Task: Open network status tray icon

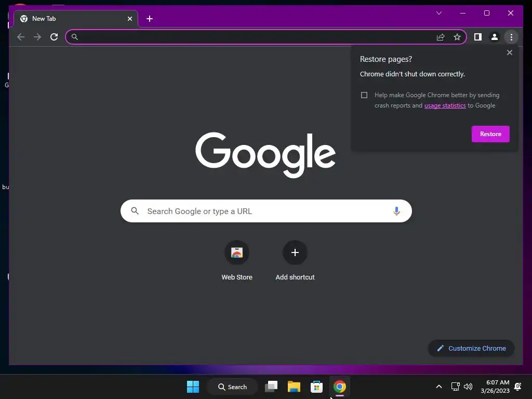Action: [455, 387]
